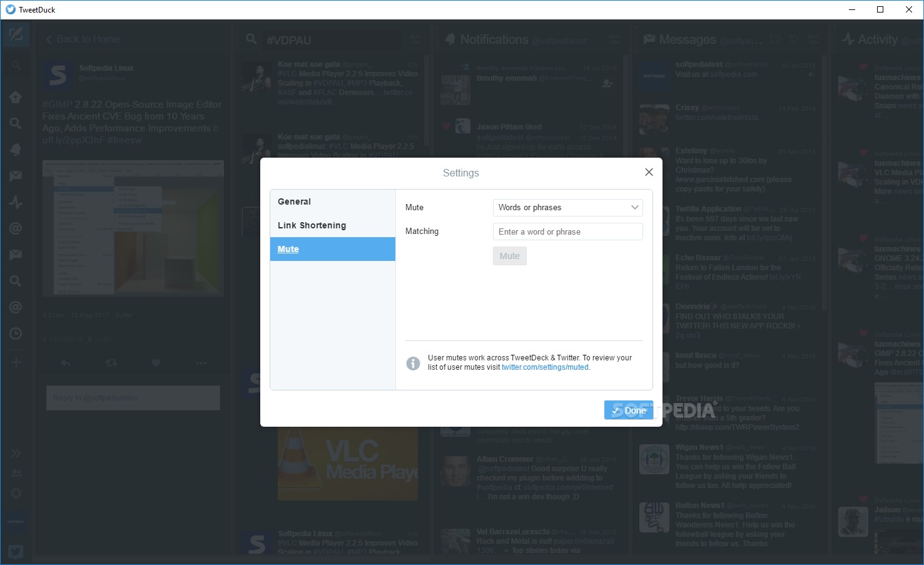The height and width of the screenshot is (565, 924).
Task: Open the VLC Media Player image thumbnail
Action: click(x=348, y=464)
